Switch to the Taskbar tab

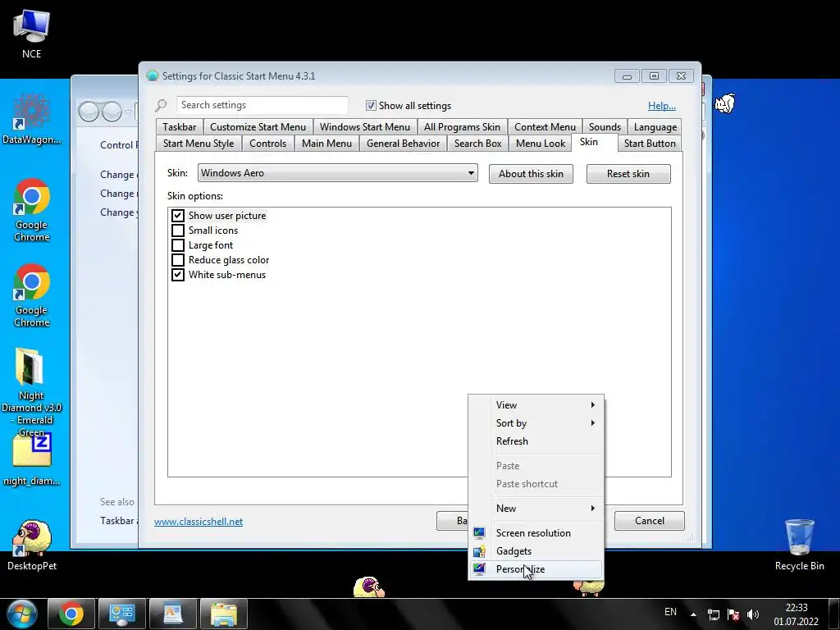[x=180, y=127]
